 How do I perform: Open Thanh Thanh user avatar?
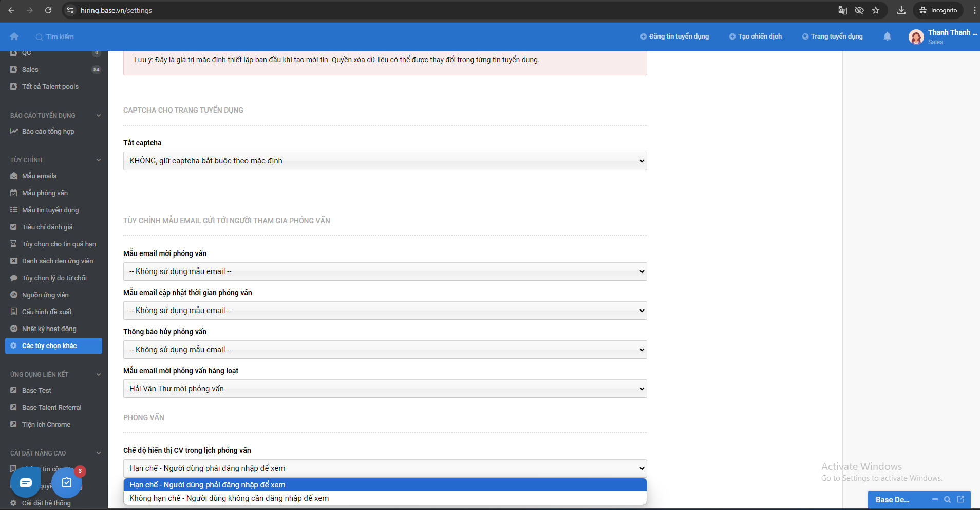pyautogui.click(x=916, y=37)
